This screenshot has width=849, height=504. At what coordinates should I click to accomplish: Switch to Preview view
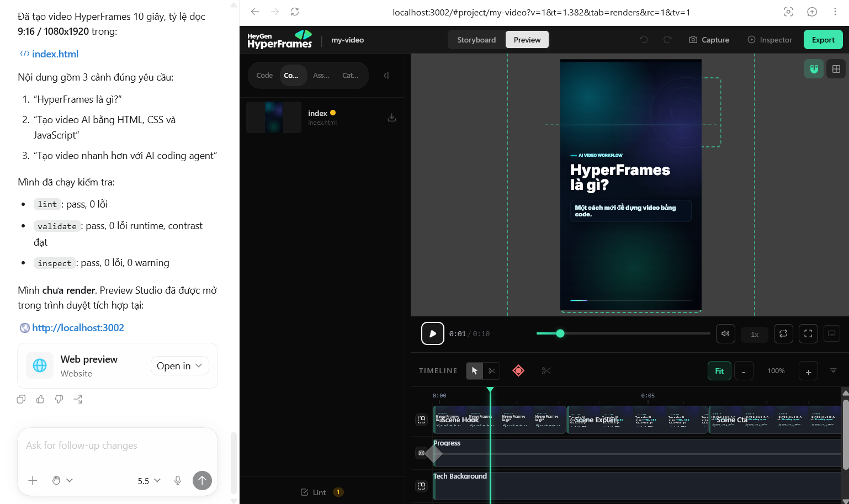[x=527, y=40]
